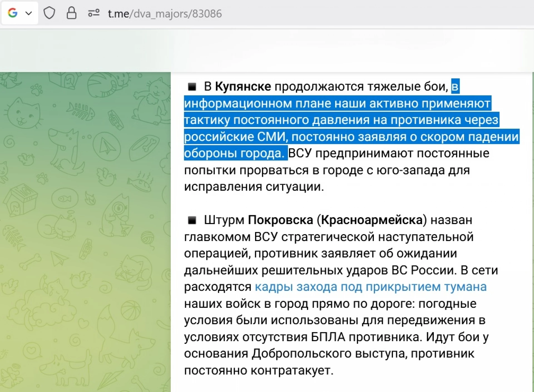Click the square bullet before "В Купянске"

(192, 87)
